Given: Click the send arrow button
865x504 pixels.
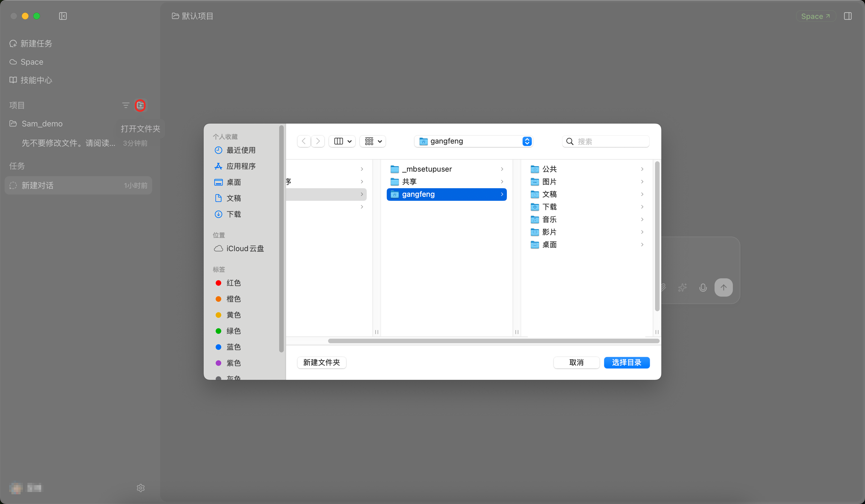Looking at the screenshot, I should point(724,287).
